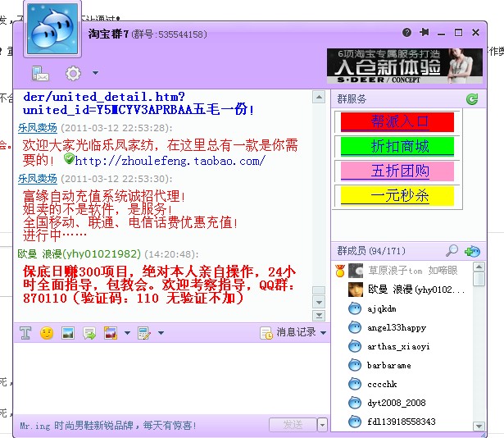504x438 pixels.
Task: Click the send picture icon
Action: tap(68, 333)
